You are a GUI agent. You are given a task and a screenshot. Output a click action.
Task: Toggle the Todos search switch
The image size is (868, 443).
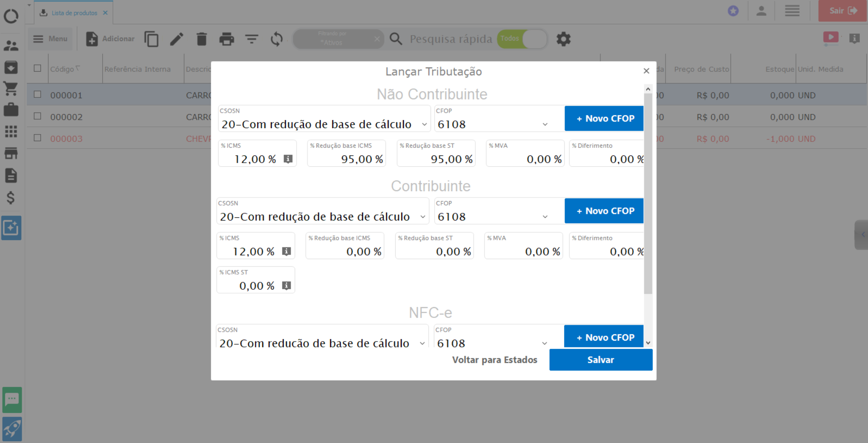(x=522, y=39)
